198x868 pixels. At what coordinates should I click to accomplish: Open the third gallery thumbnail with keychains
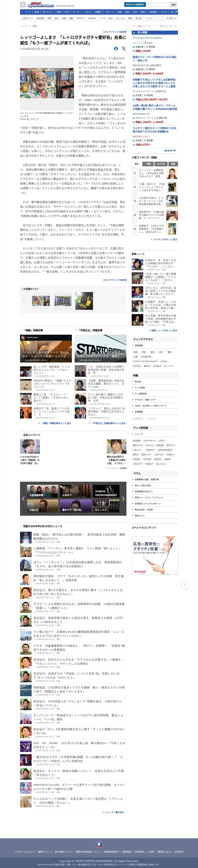point(84,301)
